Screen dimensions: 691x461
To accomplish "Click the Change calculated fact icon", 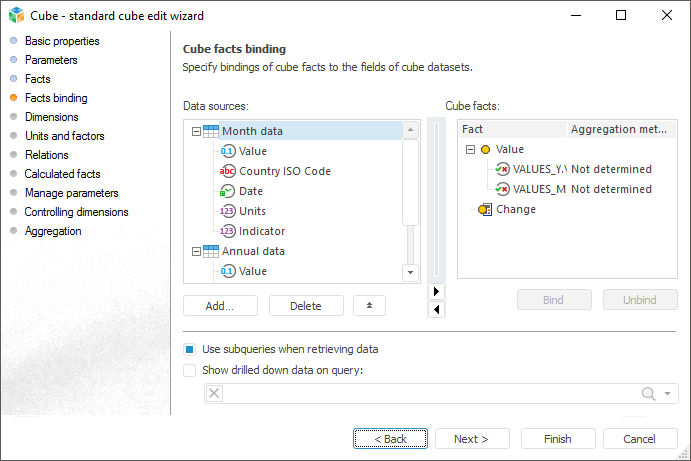I will (485, 209).
